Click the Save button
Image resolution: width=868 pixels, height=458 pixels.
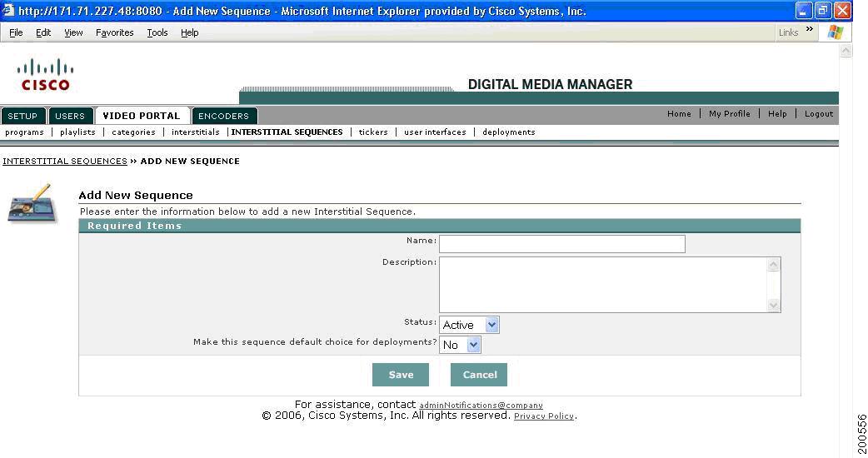pos(401,375)
